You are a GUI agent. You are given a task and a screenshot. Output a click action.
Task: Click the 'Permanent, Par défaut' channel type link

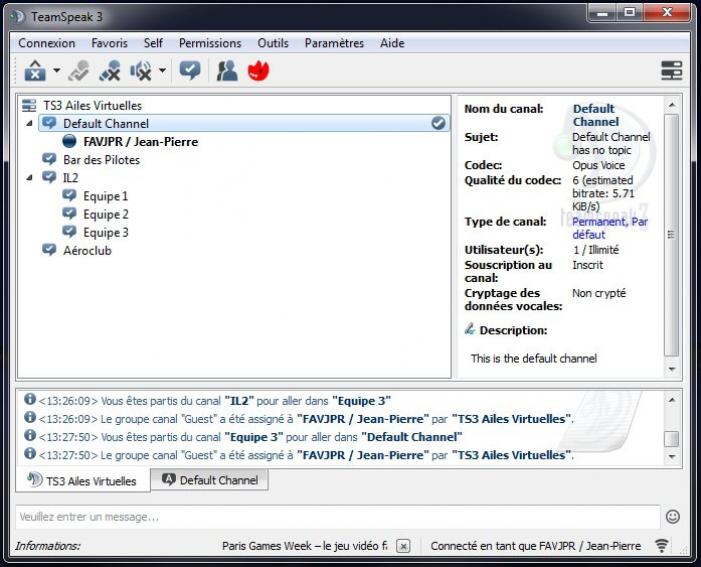(610, 228)
